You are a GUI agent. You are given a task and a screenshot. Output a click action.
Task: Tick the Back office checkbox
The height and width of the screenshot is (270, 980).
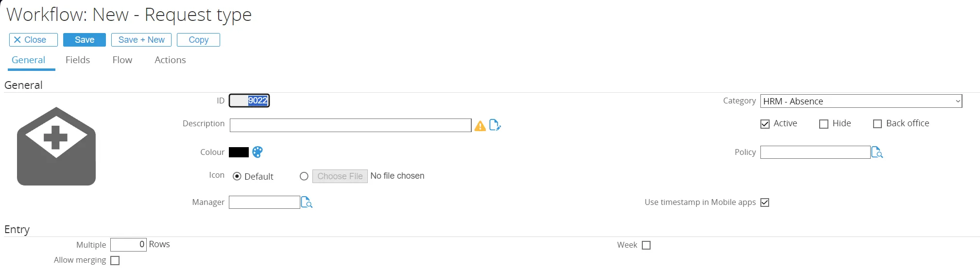(x=877, y=124)
